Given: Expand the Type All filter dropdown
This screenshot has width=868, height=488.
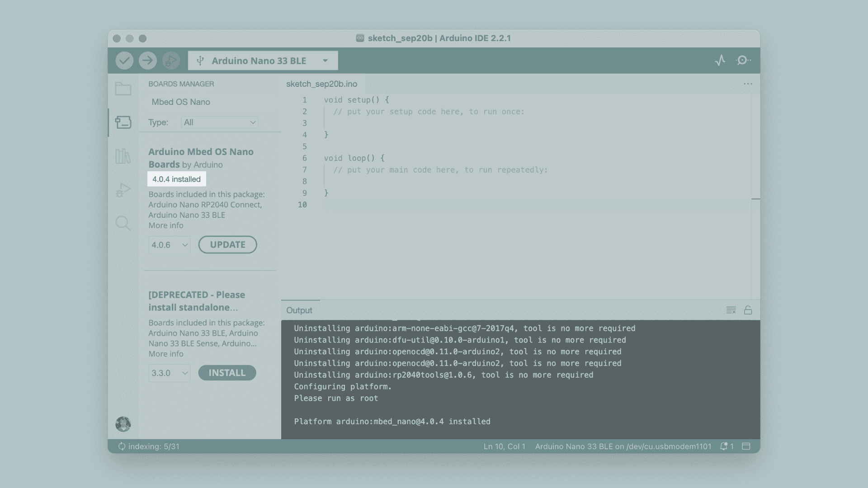Looking at the screenshot, I should (220, 122).
